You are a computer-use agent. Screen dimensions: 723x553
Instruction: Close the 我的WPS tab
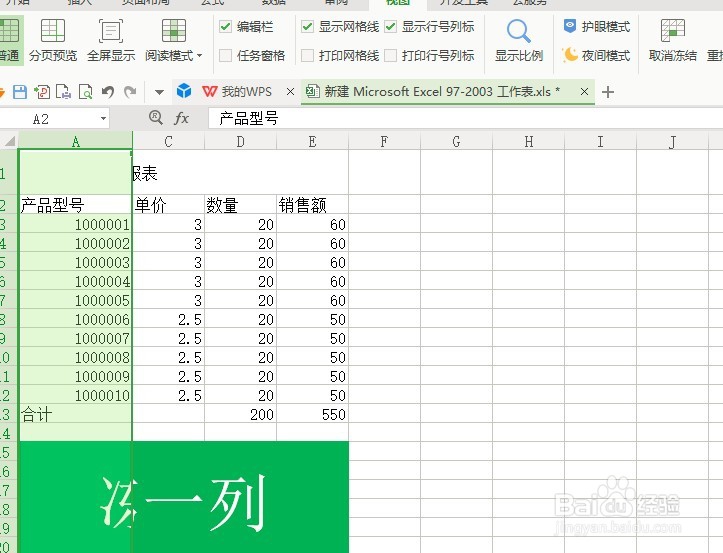[290, 92]
